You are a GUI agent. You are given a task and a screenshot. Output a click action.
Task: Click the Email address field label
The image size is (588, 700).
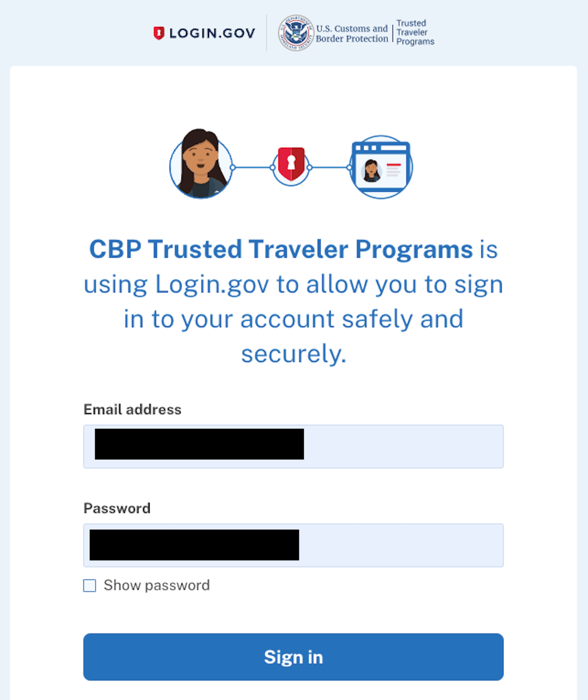click(x=132, y=410)
